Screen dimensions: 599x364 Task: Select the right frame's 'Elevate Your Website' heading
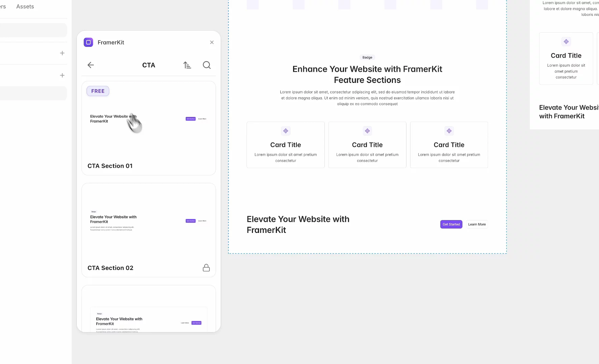569,112
